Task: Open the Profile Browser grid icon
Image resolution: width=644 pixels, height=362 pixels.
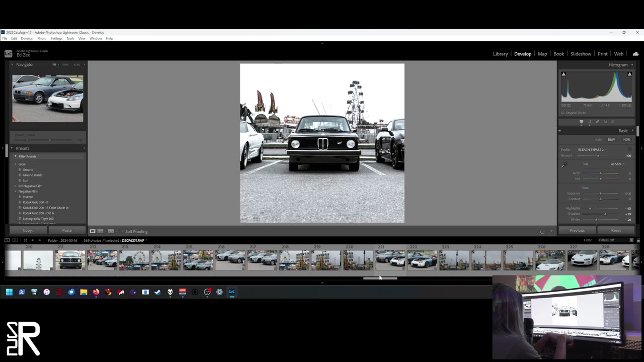Action: point(628,149)
